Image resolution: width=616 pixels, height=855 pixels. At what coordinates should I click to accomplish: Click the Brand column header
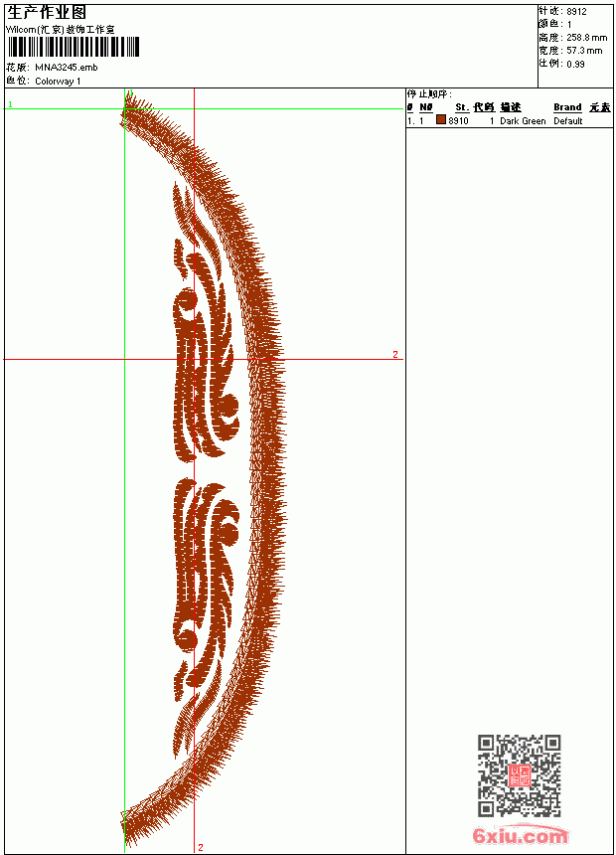567,107
